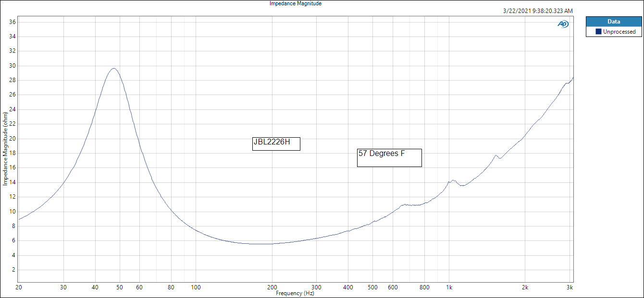This screenshot has height=298, width=644.
Task: Click the 2k frequency axis tick label
Action: tap(525, 287)
